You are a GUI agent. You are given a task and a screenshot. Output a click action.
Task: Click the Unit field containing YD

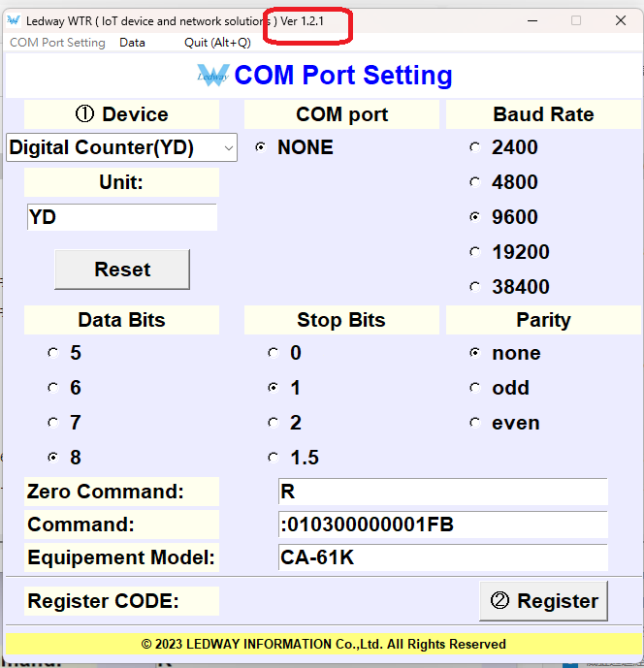[x=122, y=217]
